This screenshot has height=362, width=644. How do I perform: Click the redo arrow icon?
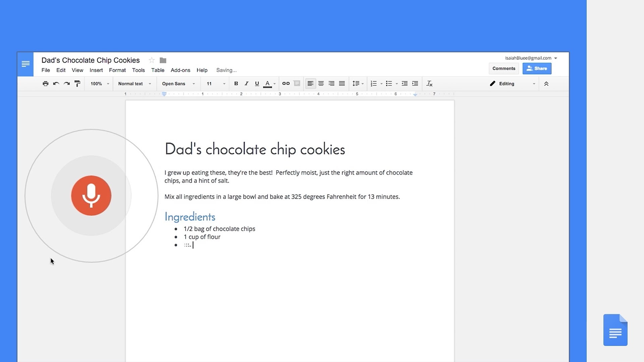pyautogui.click(x=67, y=84)
